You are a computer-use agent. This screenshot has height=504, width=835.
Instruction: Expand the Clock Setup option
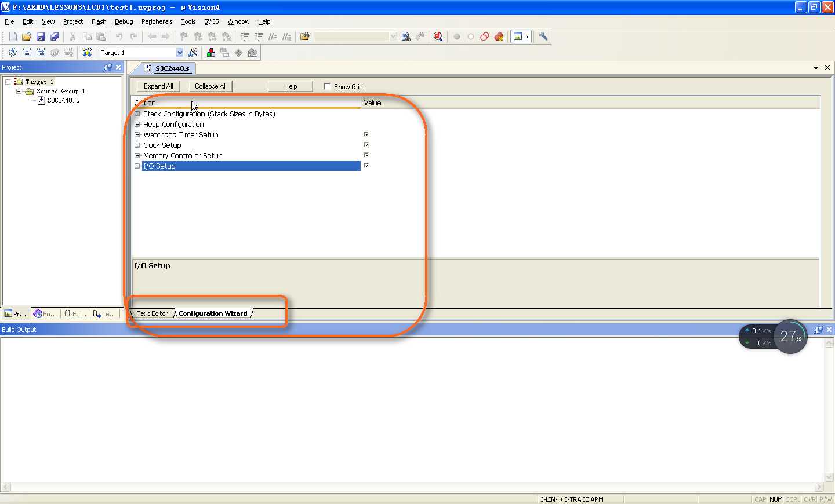[137, 145]
